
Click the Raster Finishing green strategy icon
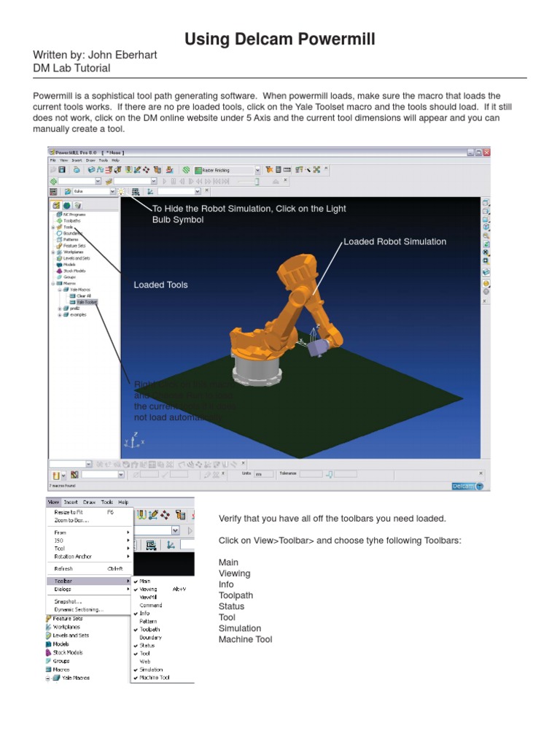198,170
